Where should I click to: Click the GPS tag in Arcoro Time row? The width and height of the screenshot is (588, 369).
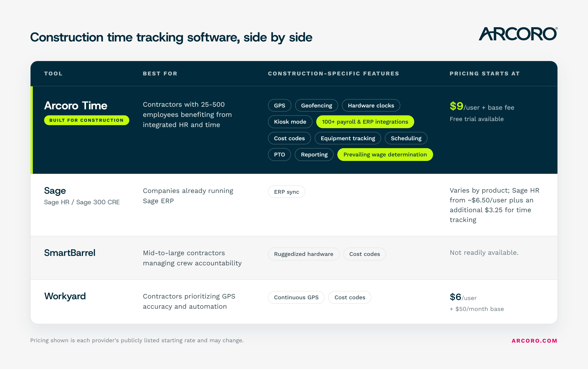coord(280,105)
